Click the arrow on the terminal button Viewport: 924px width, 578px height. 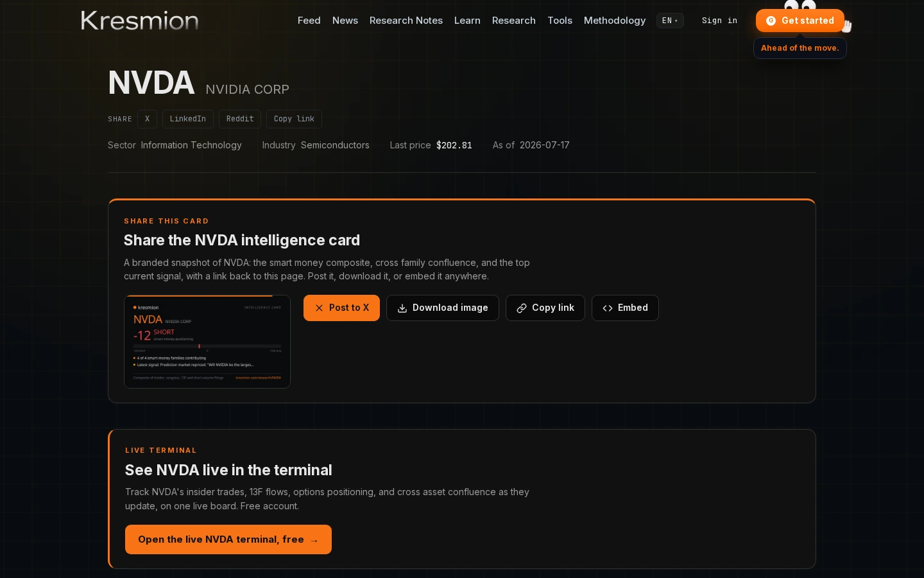(314, 540)
